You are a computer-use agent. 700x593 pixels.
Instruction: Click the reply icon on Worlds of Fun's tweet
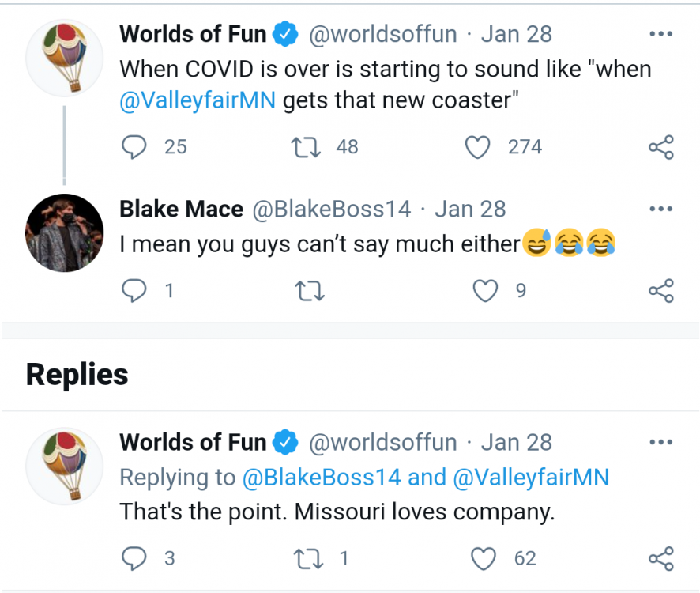point(134,147)
